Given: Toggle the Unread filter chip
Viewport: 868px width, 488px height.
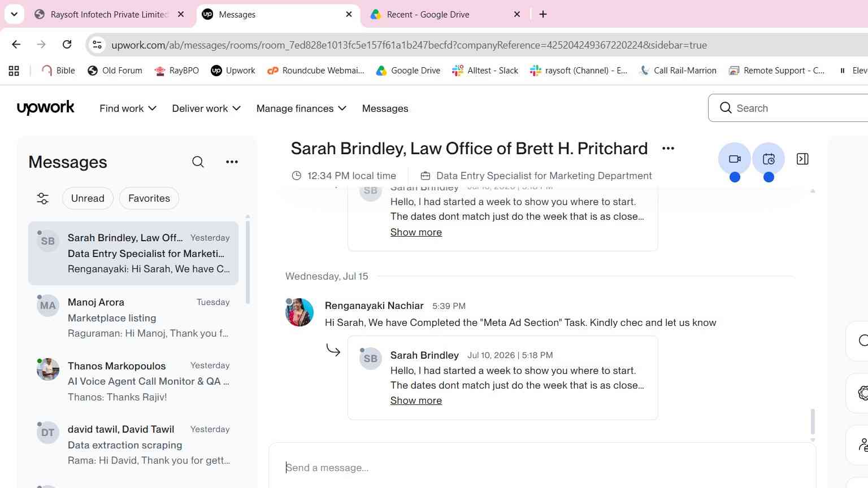Looking at the screenshot, I should click(x=88, y=198).
